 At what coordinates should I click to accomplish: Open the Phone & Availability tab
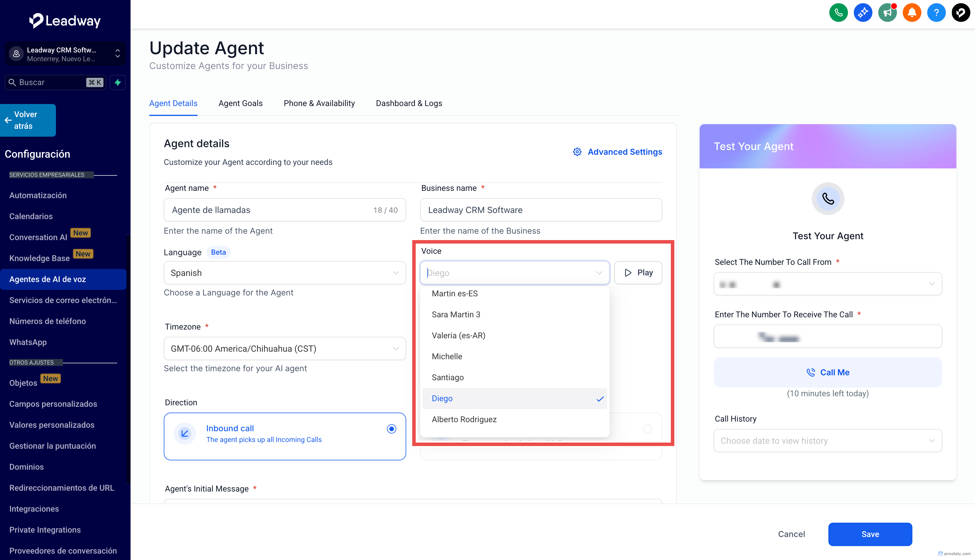click(319, 103)
